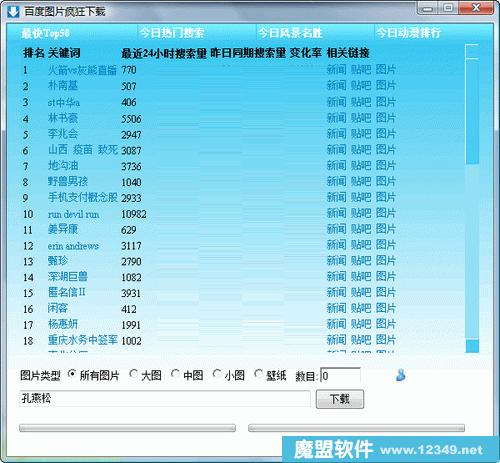Switch to the 今日动漫排行 tab
The height and width of the screenshot is (463, 500).
pos(408,33)
